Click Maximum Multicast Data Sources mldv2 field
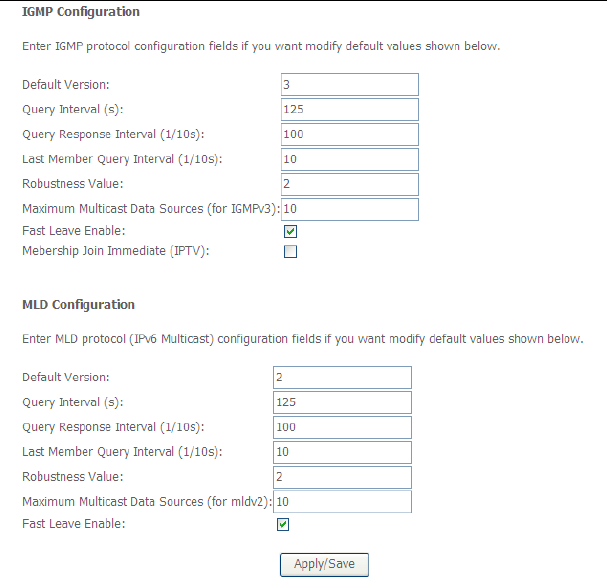The height and width of the screenshot is (579, 607). (342, 501)
